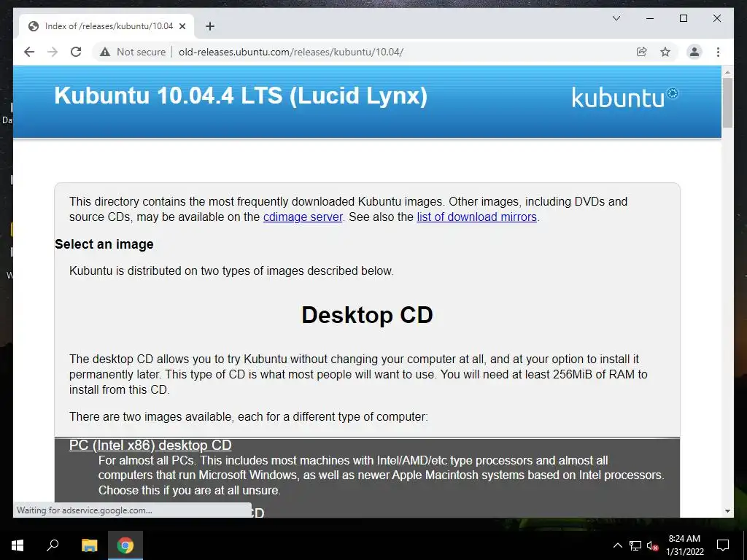The width and height of the screenshot is (747, 560).
Task: Click the Chrome taskbar icon
Action: pos(125,545)
